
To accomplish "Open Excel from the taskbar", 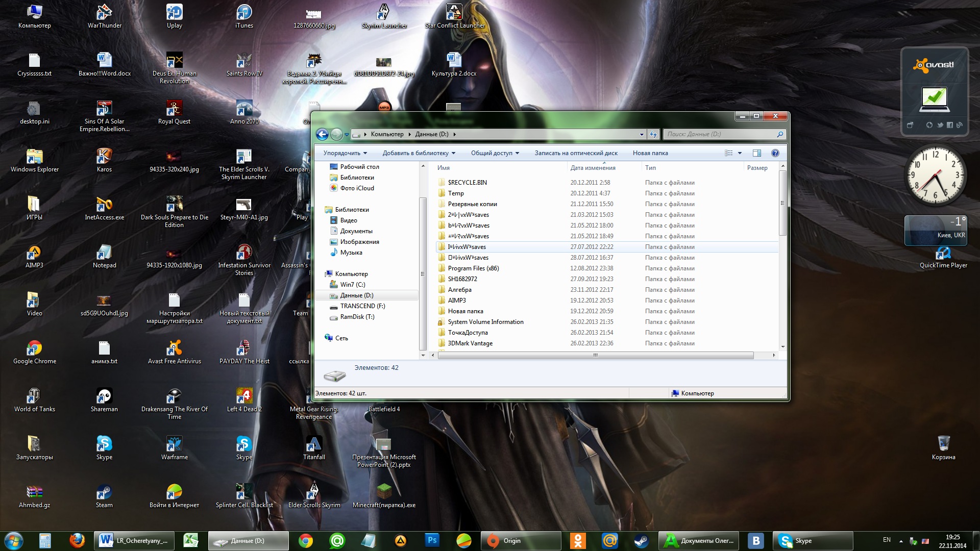I will click(191, 540).
